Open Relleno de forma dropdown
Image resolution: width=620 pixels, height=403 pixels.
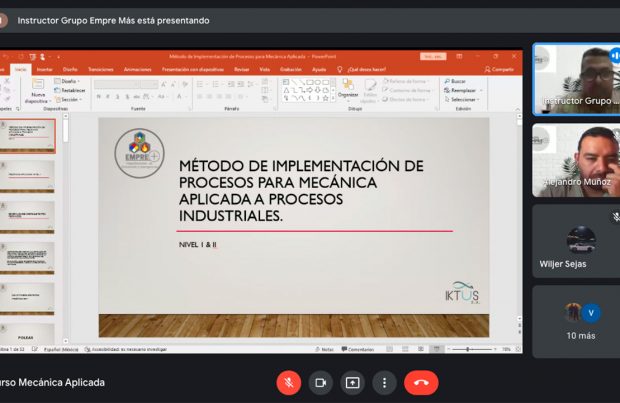(x=405, y=81)
